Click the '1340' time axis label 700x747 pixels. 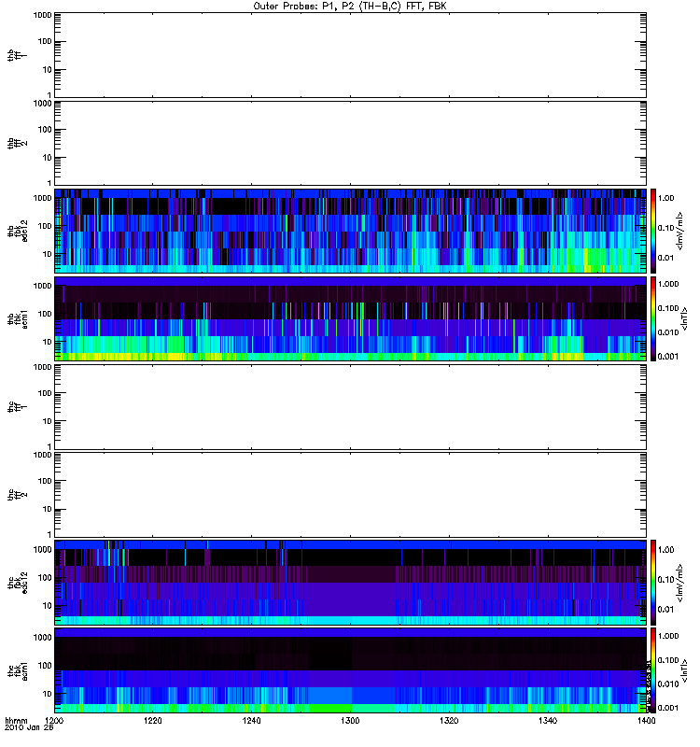pyautogui.click(x=548, y=721)
